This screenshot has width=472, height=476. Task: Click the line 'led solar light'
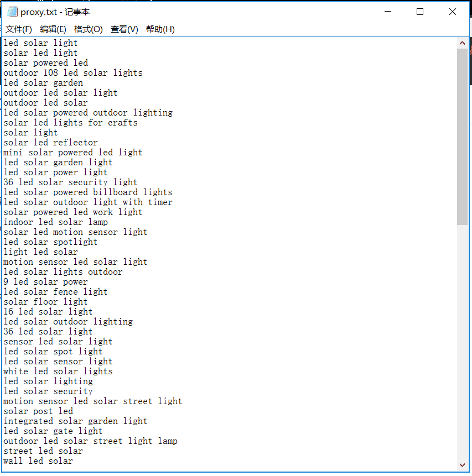(40, 43)
